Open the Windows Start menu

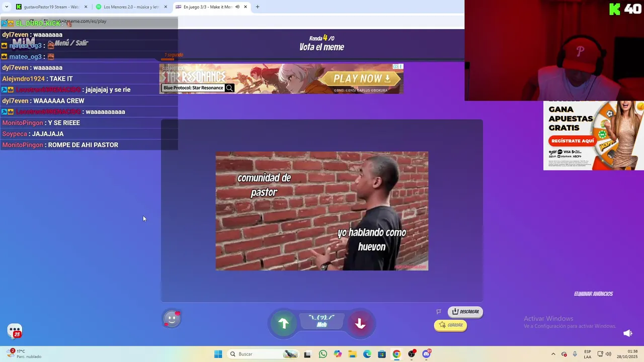click(x=218, y=354)
